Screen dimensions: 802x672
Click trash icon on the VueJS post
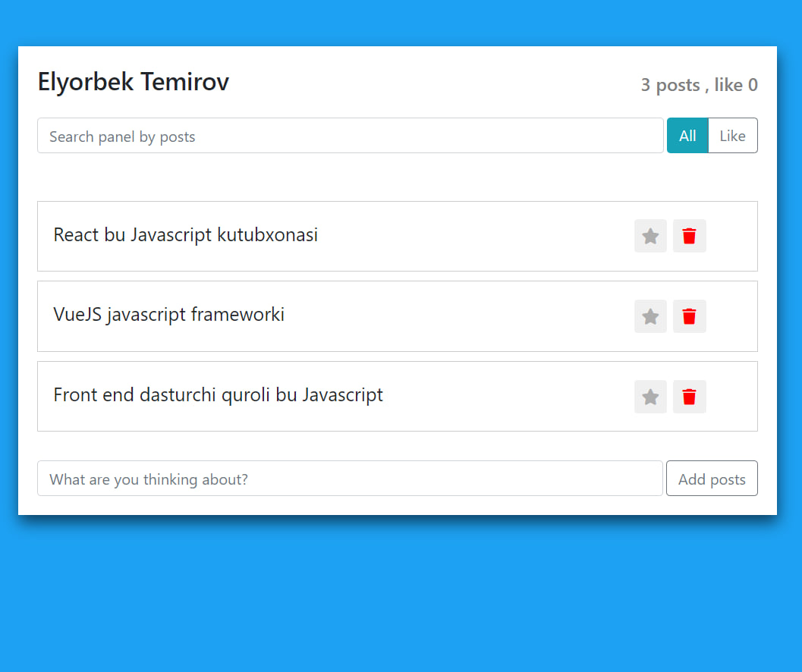(689, 316)
